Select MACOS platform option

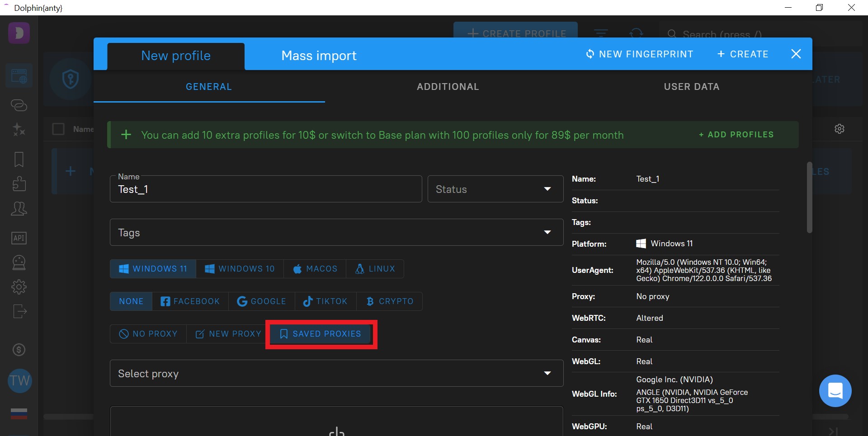[x=315, y=269]
